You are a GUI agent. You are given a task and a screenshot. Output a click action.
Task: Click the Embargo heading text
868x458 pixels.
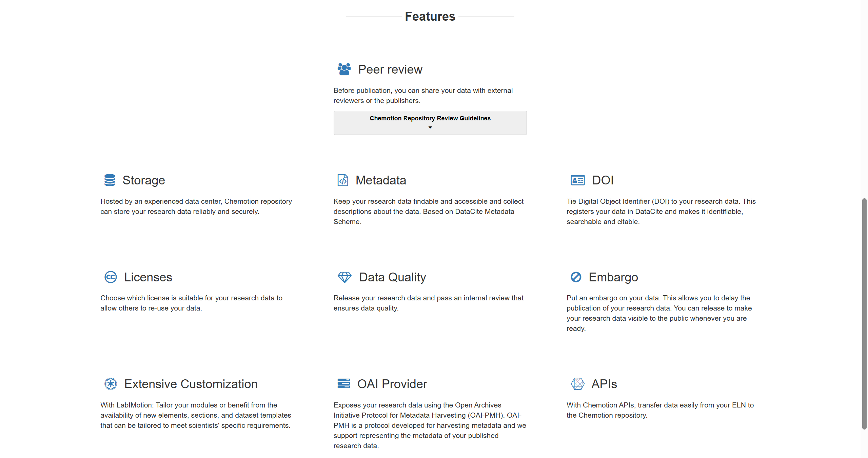613,277
